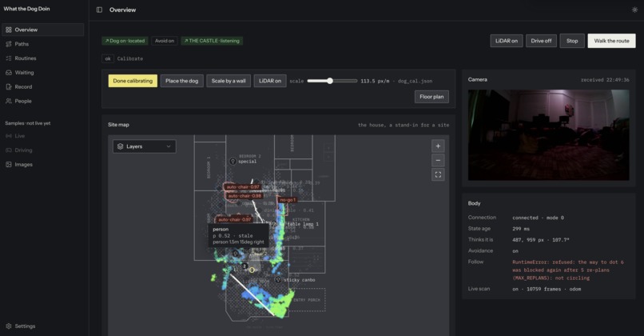Click 'What the Dog Doin' app title
This screenshot has height=336, width=644.
pyautogui.click(x=26, y=9)
